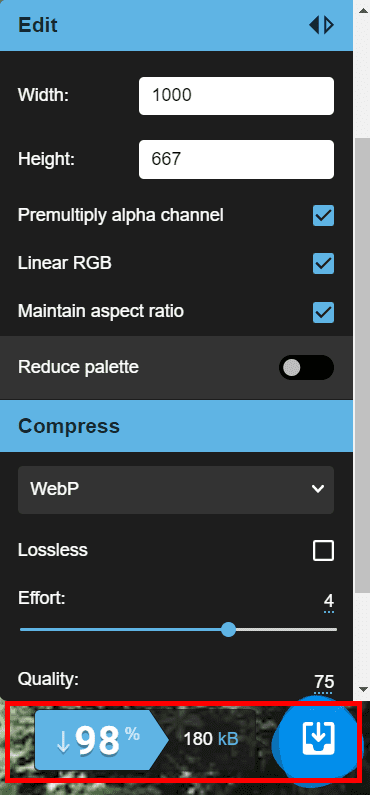
Task: Click the Effort value 4
Action: [329, 602]
